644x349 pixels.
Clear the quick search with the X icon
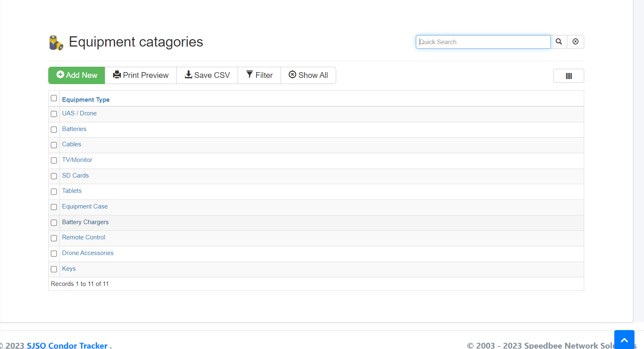tap(576, 42)
